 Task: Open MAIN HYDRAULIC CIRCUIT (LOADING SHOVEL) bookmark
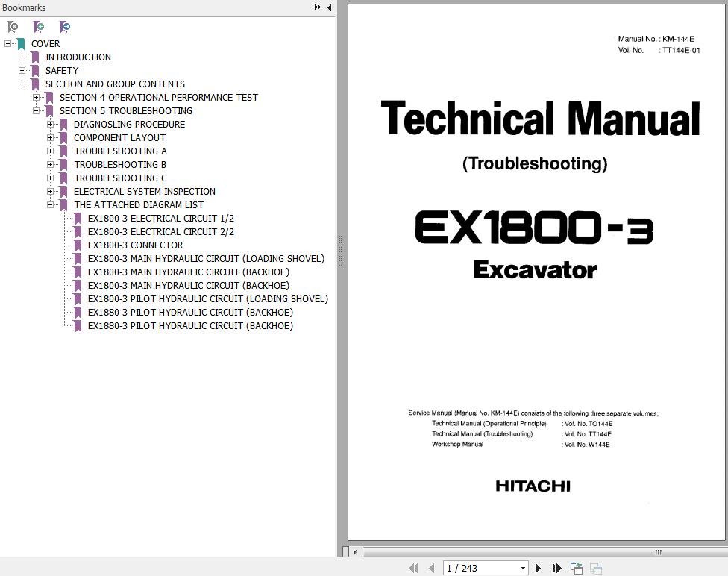click(206, 259)
